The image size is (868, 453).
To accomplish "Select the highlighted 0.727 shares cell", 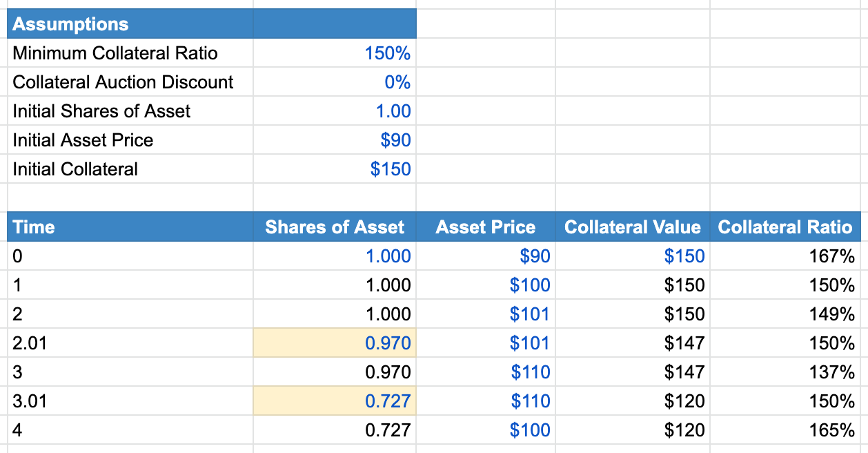I will click(x=335, y=401).
